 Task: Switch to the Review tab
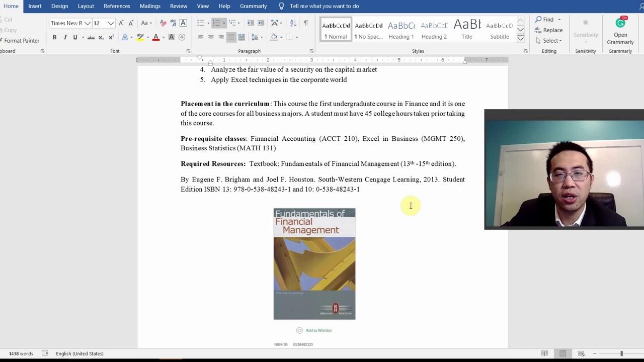[179, 6]
